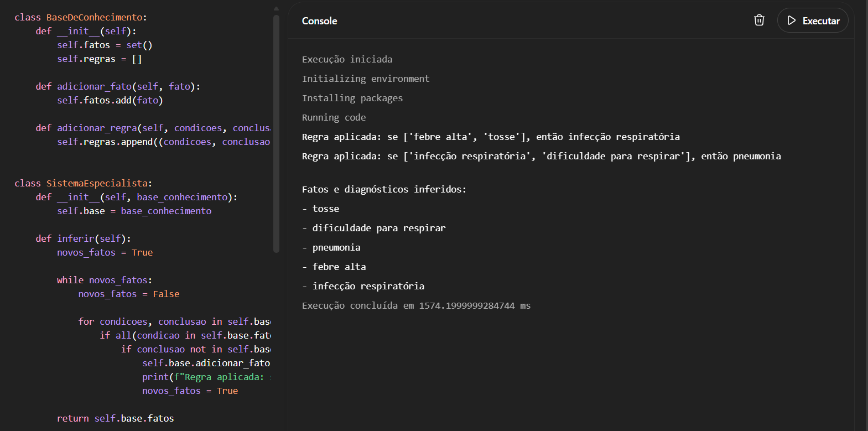Image resolution: width=868 pixels, height=431 pixels.
Task: Place cursor on class SistemaEspecialista line
Action: click(83, 184)
